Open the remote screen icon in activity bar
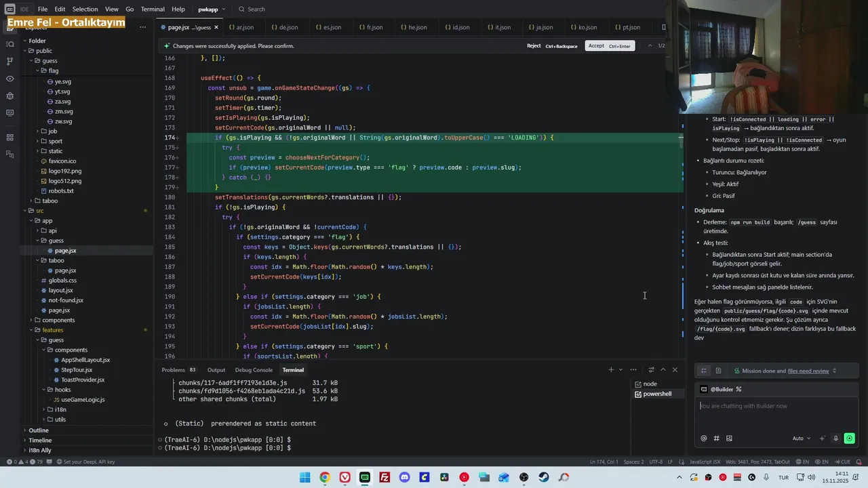 click(x=9, y=113)
